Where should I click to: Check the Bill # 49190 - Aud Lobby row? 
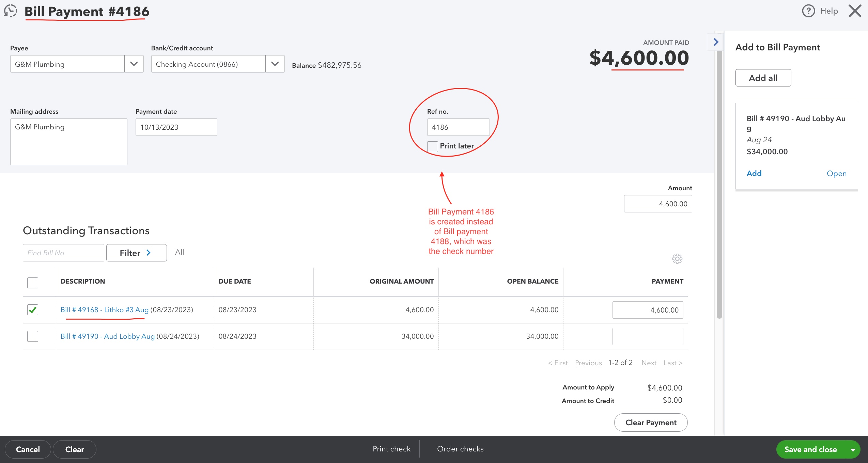pyautogui.click(x=32, y=336)
